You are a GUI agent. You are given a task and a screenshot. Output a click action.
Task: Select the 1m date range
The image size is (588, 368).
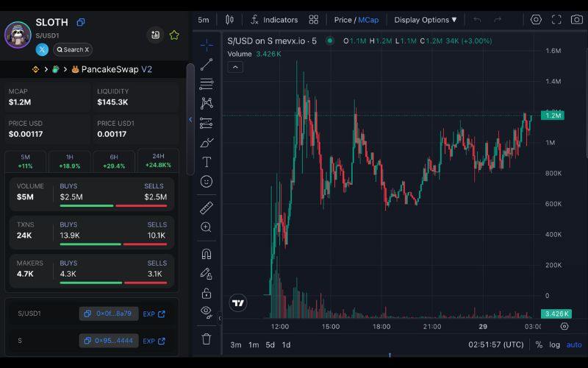click(254, 344)
